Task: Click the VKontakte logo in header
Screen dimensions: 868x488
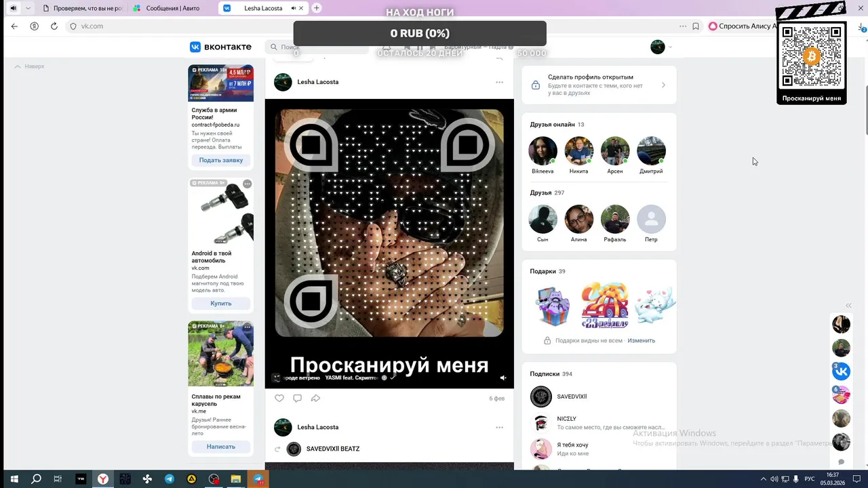Action: (x=220, y=47)
